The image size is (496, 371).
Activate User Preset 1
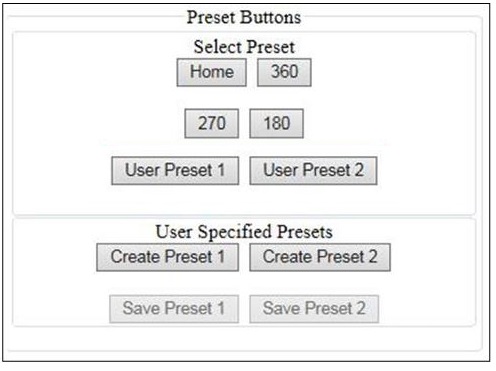[175, 170]
